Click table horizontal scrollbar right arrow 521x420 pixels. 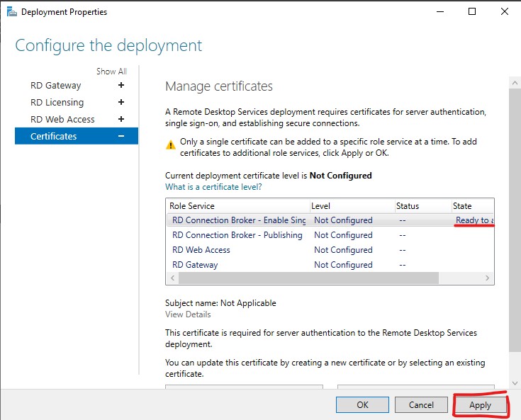[487, 278]
